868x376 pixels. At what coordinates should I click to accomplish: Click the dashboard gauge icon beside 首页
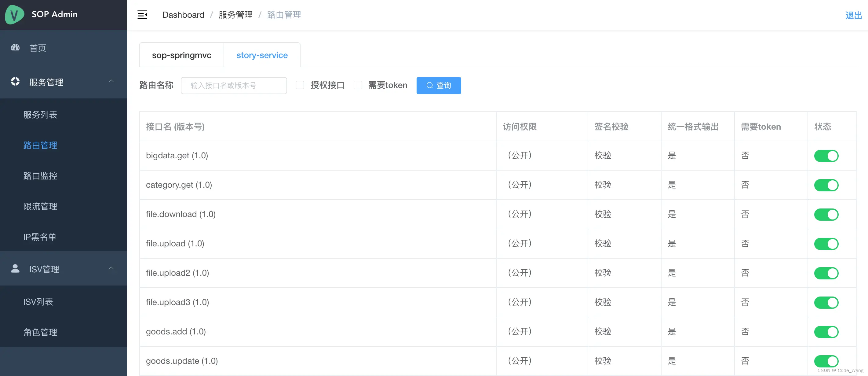15,48
